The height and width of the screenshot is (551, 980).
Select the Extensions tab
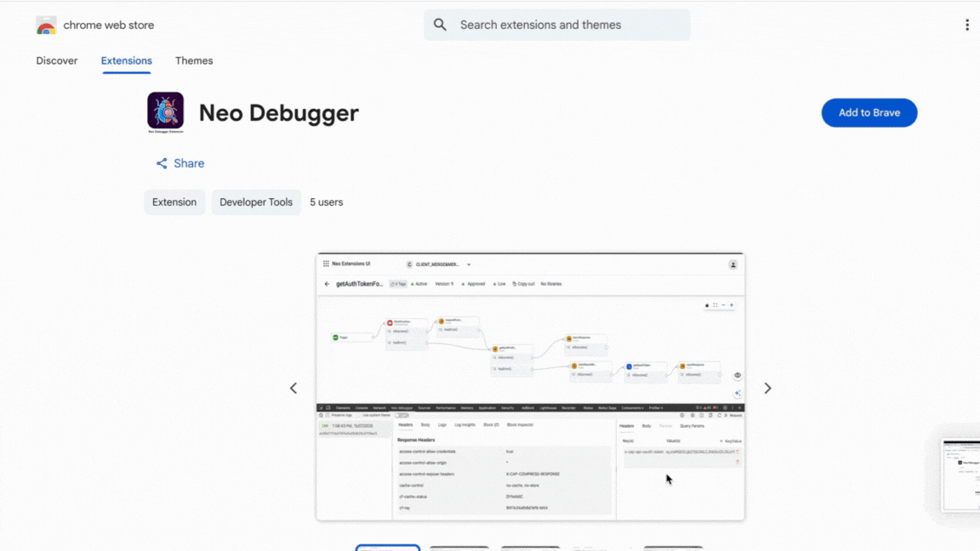pos(126,60)
